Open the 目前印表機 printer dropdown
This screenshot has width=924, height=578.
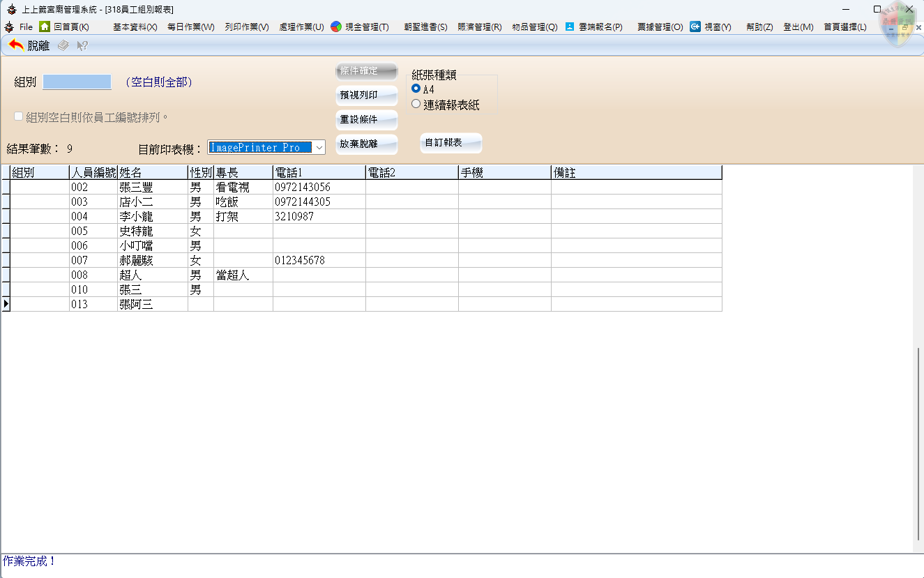[x=317, y=147]
